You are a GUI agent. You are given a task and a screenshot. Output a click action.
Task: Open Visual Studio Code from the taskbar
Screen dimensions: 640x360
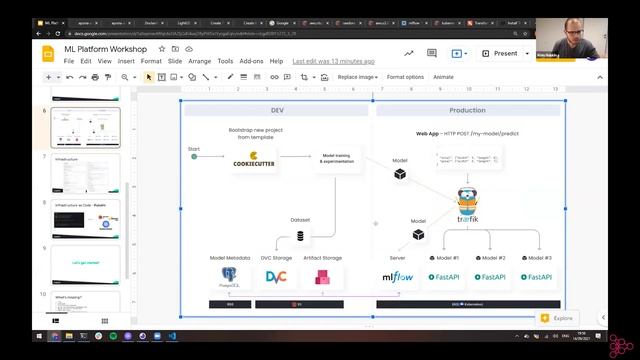[x=172, y=336]
